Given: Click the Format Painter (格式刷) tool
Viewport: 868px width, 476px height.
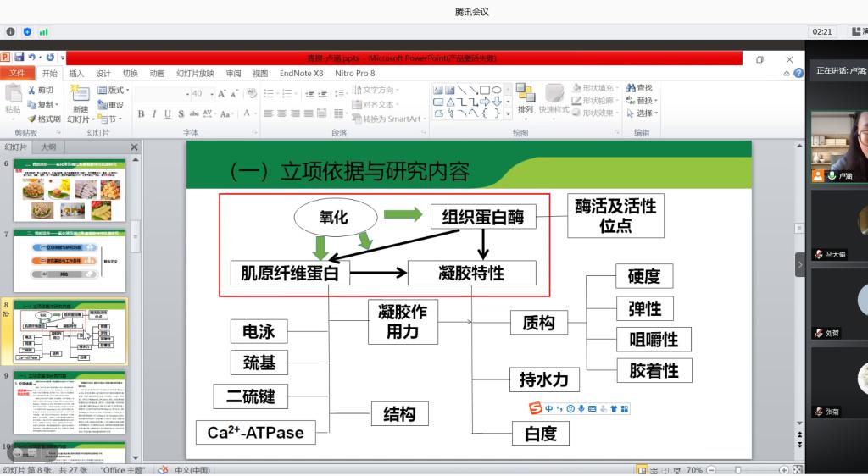Looking at the screenshot, I should coord(44,119).
